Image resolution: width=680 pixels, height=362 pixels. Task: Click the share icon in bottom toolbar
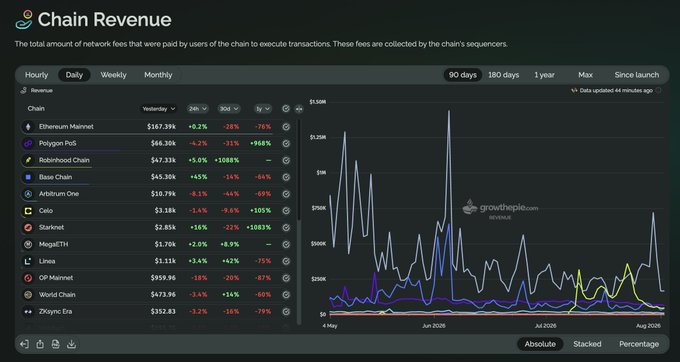coord(40,344)
